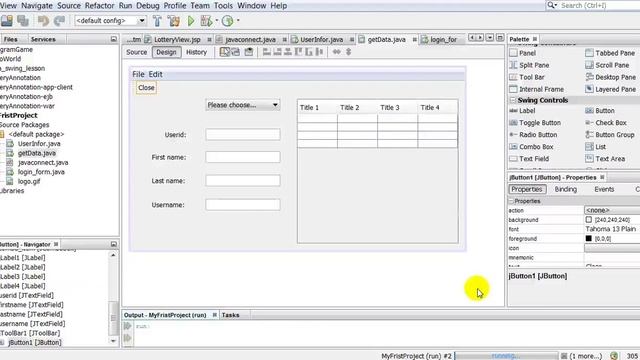Open the Events properties tab
Screen dimensions: 640x360
(604, 189)
